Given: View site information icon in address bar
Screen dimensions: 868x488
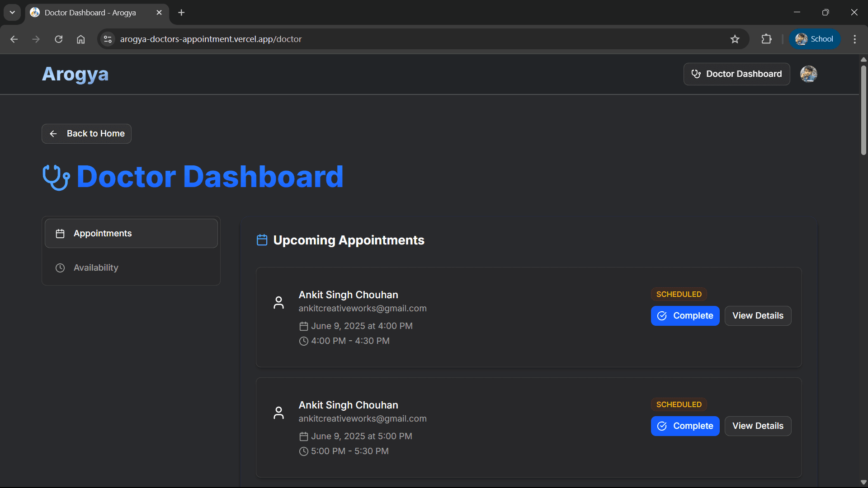Looking at the screenshot, I should pyautogui.click(x=108, y=39).
